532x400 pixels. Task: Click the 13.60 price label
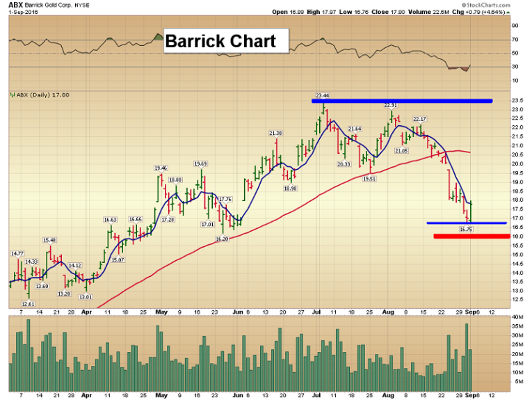click(42, 286)
